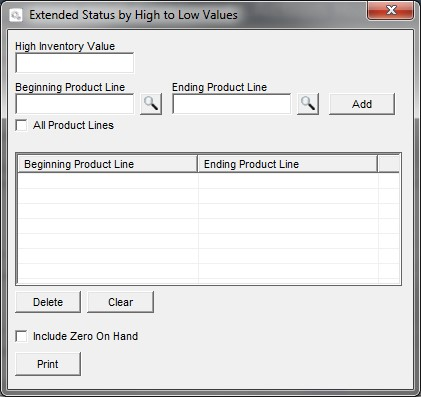Click the application icon in the title bar
The width and height of the screenshot is (421, 397).
[x=16, y=15]
